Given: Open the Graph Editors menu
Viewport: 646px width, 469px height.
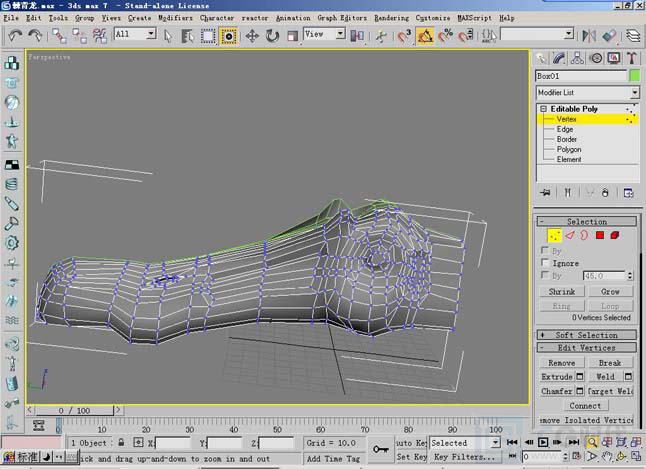Looking at the screenshot, I should click(342, 18).
